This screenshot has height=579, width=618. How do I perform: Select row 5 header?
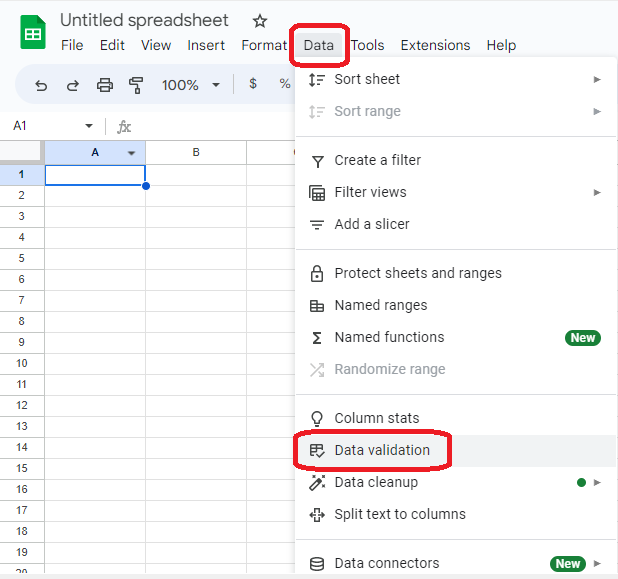pyautogui.click(x=22, y=259)
